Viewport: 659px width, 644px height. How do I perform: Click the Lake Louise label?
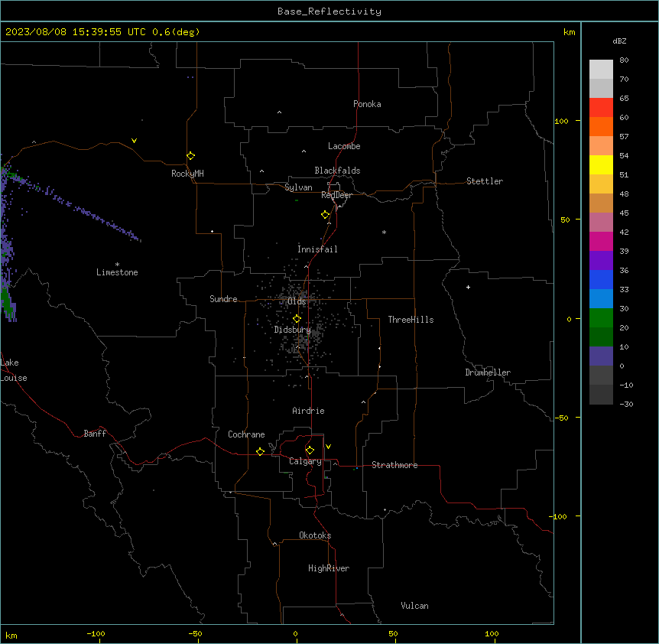pyautogui.click(x=14, y=370)
